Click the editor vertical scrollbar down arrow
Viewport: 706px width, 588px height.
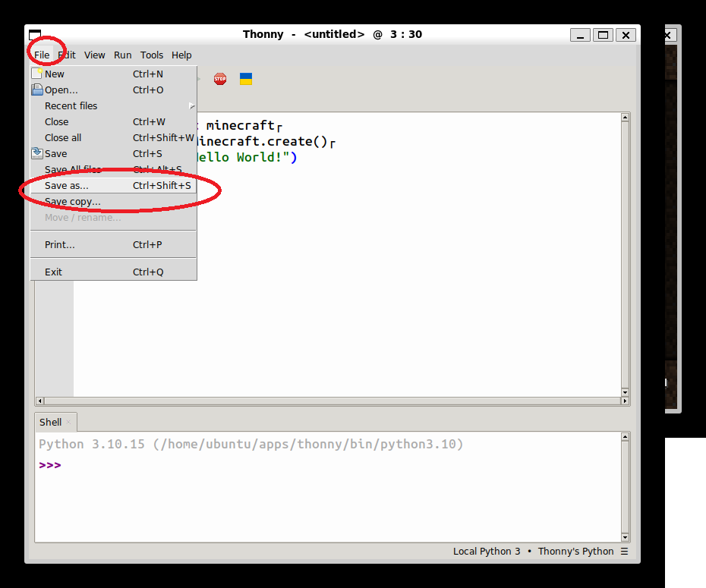[x=625, y=392]
